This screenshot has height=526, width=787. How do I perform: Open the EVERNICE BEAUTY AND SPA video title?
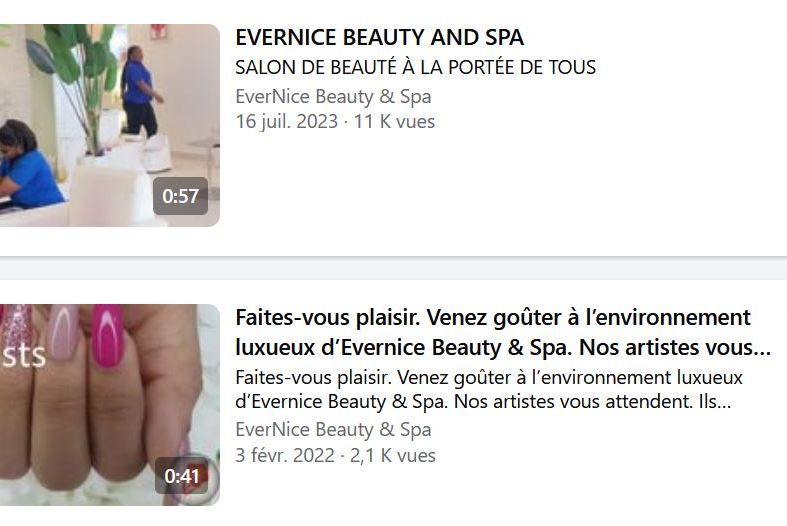pyautogui.click(x=379, y=38)
